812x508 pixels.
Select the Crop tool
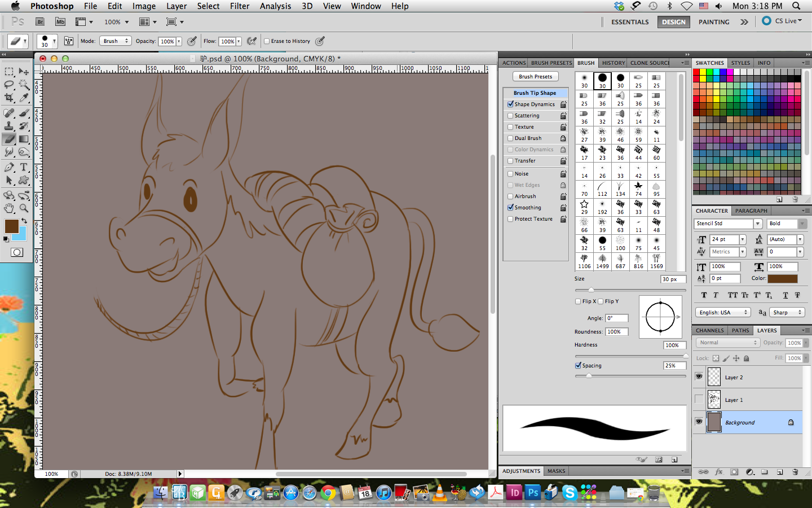[10, 98]
